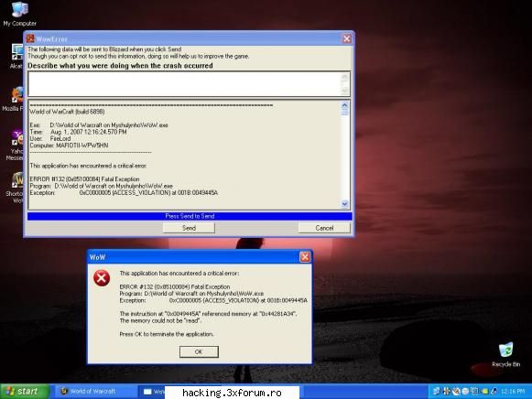Close the WoW critical error dialog
The image size is (532, 399).
[305, 257]
